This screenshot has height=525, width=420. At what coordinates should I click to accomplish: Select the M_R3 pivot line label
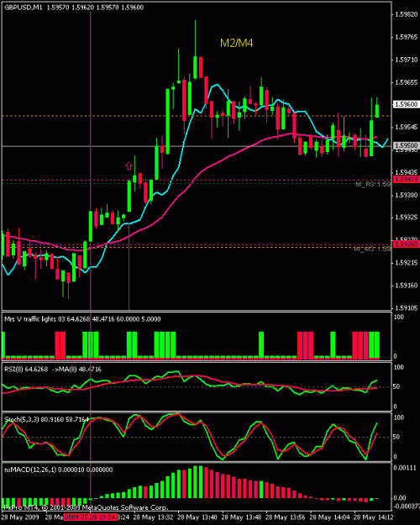coord(373,184)
